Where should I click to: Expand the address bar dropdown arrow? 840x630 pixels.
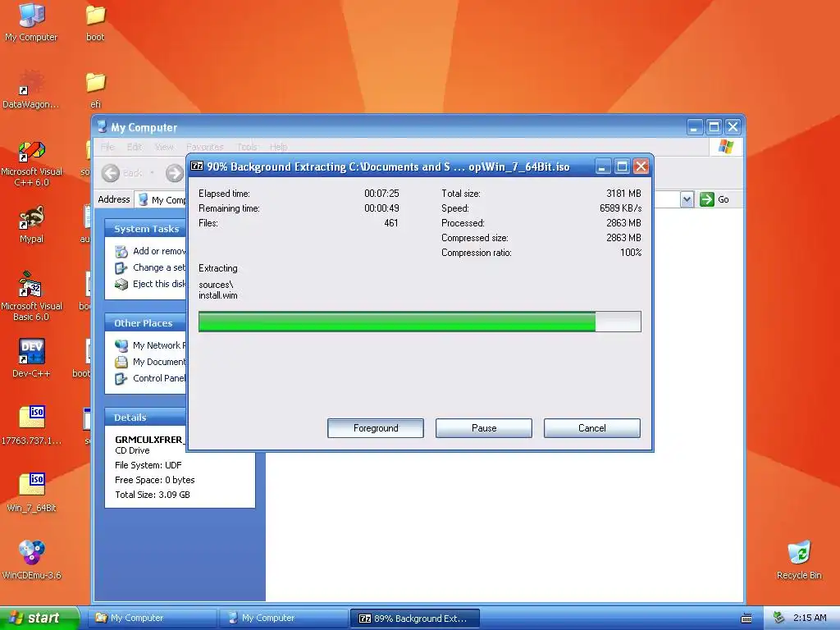[687, 200]
